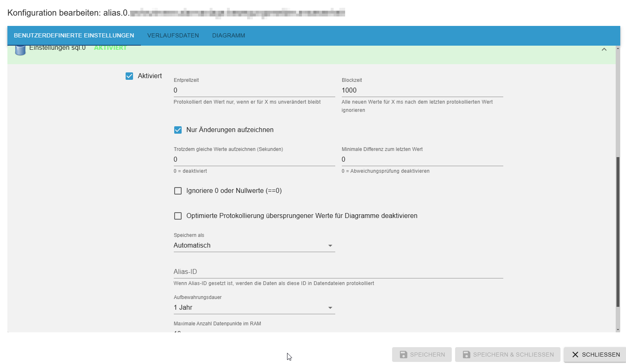Click Trotzdem gleiche Werte aufzeichnen field
Screen dimensions: 626x364
[254, 160]
